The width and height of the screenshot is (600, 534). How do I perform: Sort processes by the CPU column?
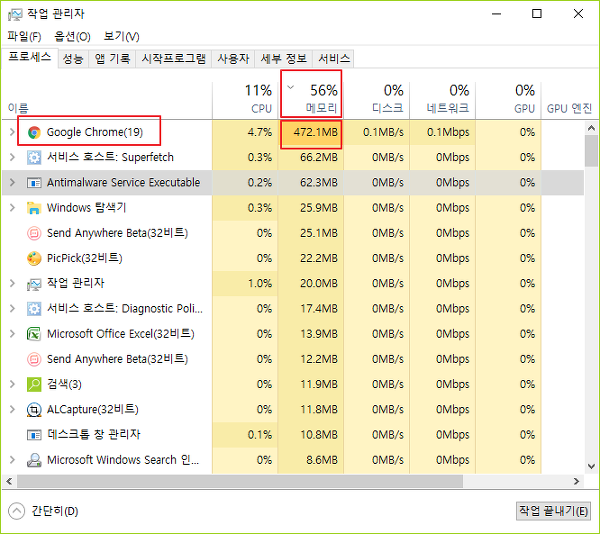245,99
